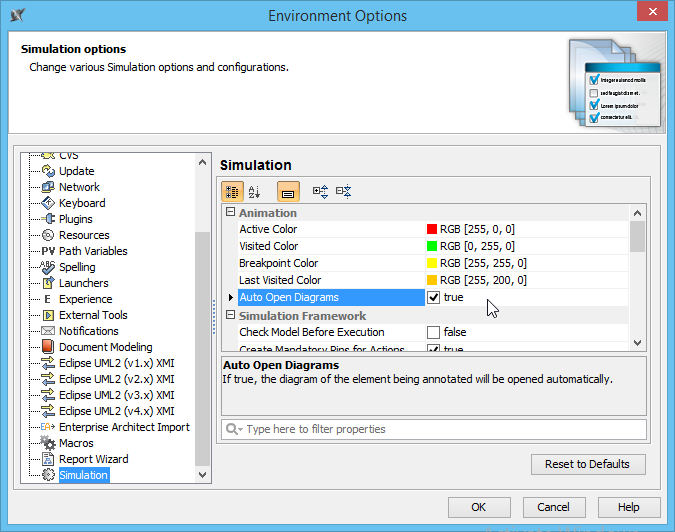
Task: Click the Report Wizard document icon
Action: 48,459
